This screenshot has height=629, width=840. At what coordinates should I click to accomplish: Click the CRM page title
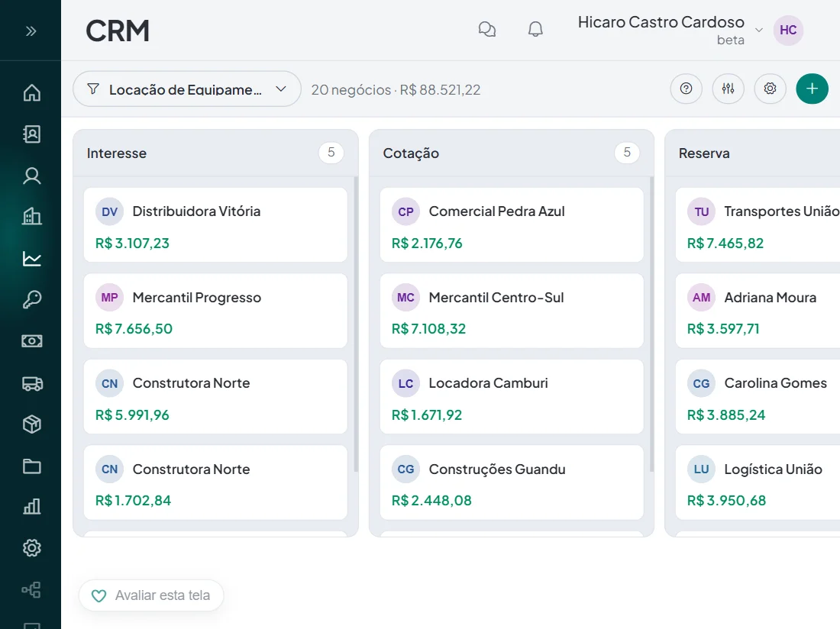(118, 31)
